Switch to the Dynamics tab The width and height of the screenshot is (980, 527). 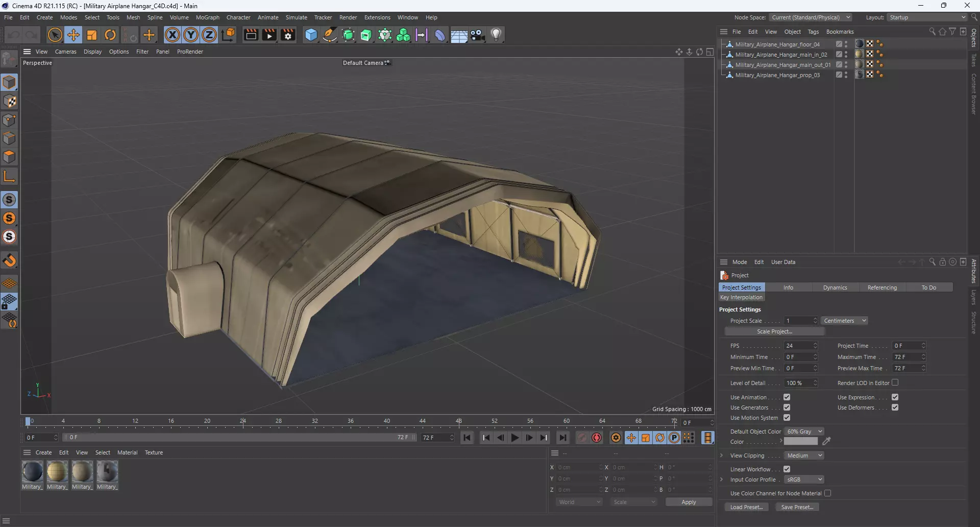pos(835,288)
